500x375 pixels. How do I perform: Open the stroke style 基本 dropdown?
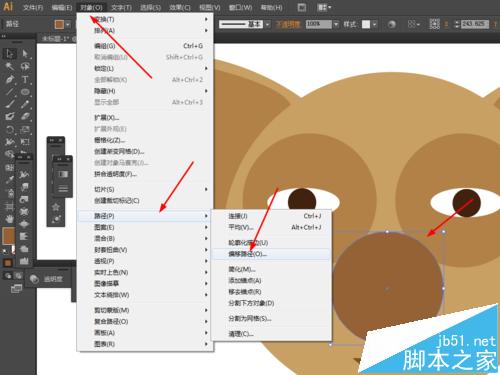[x=267, y=24]
